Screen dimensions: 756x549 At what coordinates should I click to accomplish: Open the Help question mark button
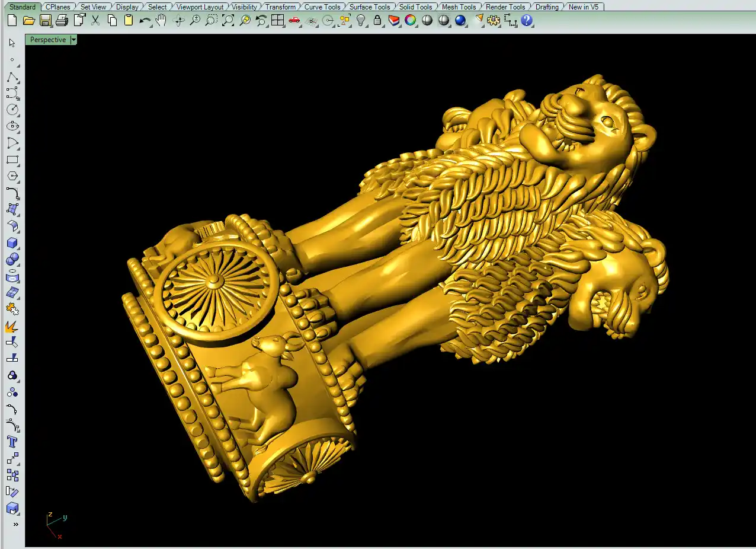(x=527, y=21)
